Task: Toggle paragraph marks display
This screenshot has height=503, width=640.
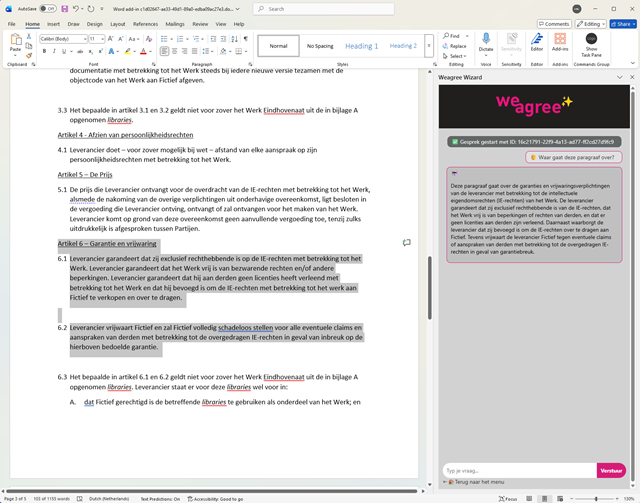Action: [x=246, y=39]
